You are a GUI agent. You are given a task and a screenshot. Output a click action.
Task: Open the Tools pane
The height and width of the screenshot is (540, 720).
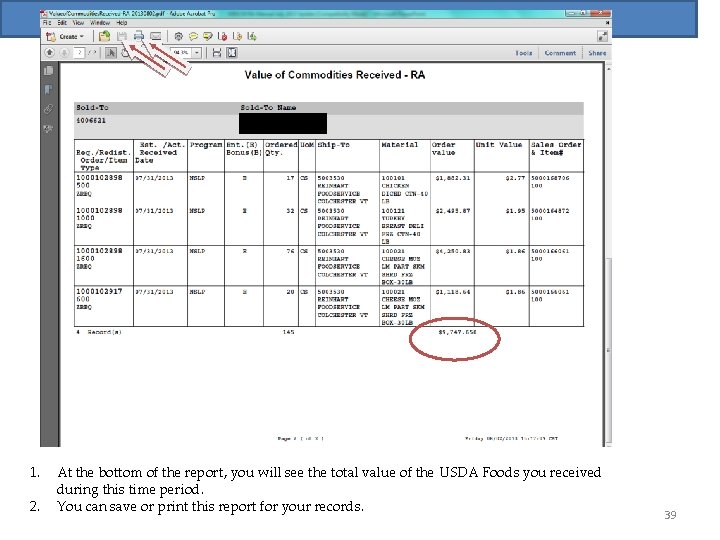tap(523, 53)
